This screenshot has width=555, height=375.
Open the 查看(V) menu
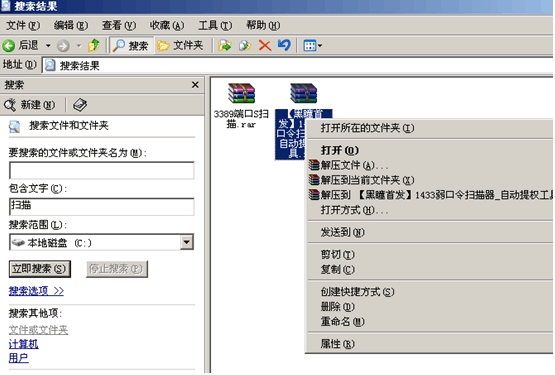pyautogui.click(x=119, y=25)
